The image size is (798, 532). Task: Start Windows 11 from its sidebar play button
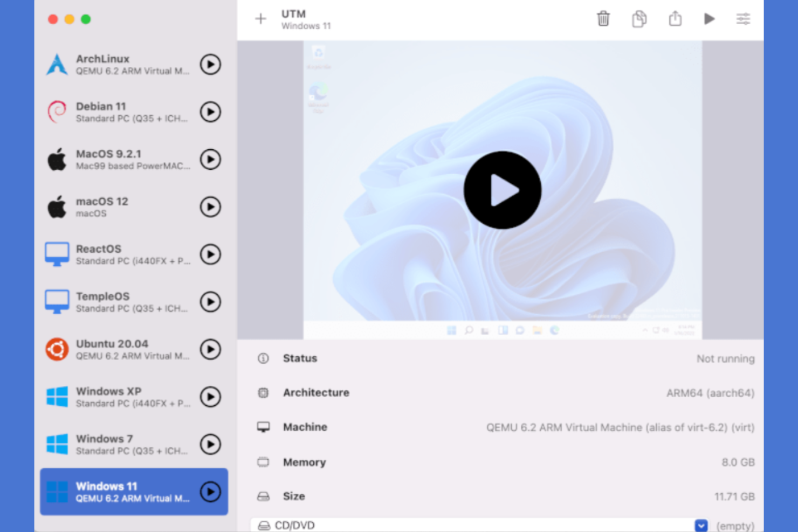[x=210, y=491]
